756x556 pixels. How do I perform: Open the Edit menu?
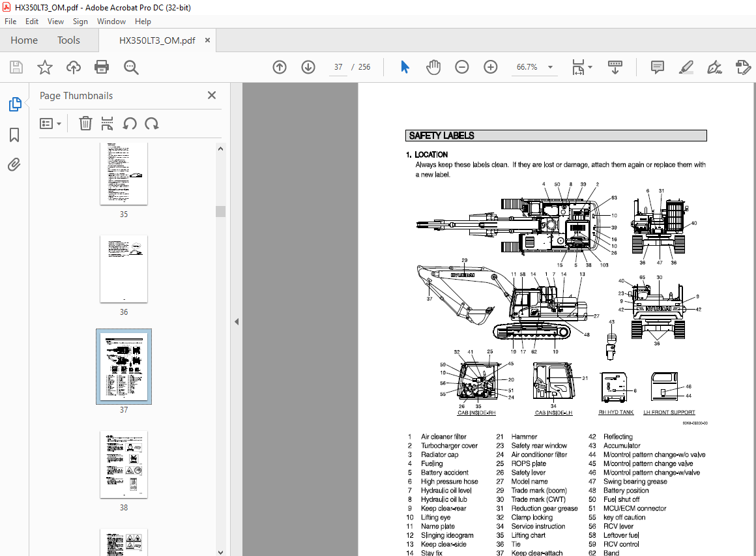pos(32,22)
